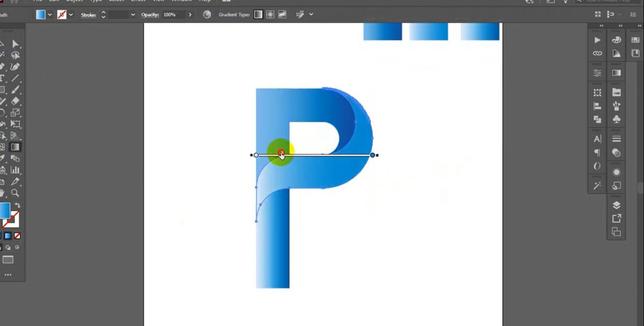
Task: Set paint mode to None
Action: 17,236
